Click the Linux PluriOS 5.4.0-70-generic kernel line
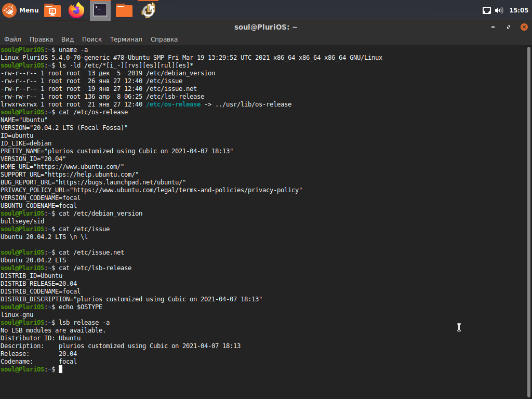Image resolution: width=532 pixels, height=399 pixels. (x=191, y=58)
